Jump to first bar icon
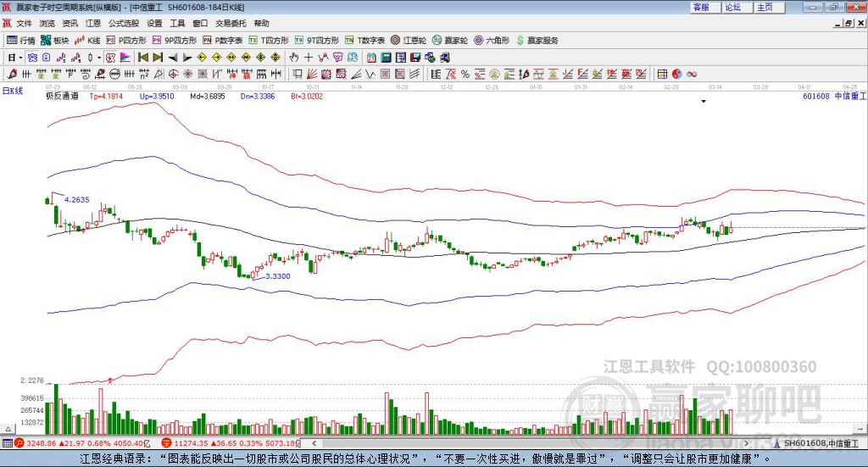Screen dimensions: 868x467 pos(142,58)
